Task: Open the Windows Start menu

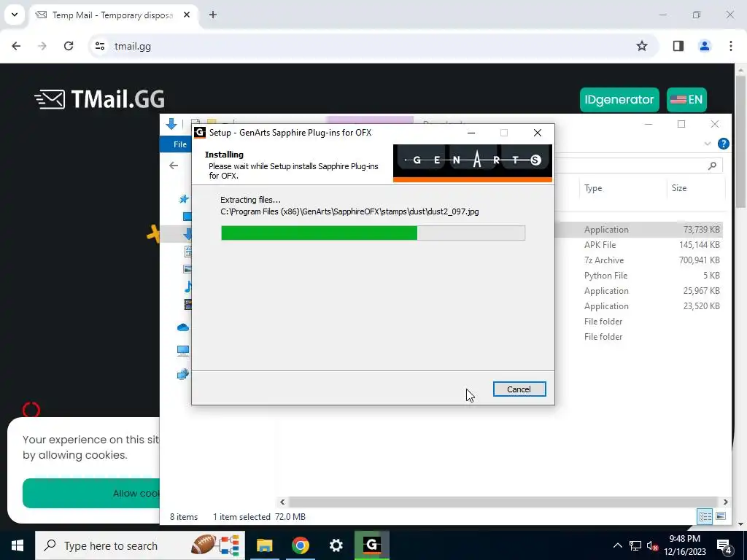Action: coord(18,545)
